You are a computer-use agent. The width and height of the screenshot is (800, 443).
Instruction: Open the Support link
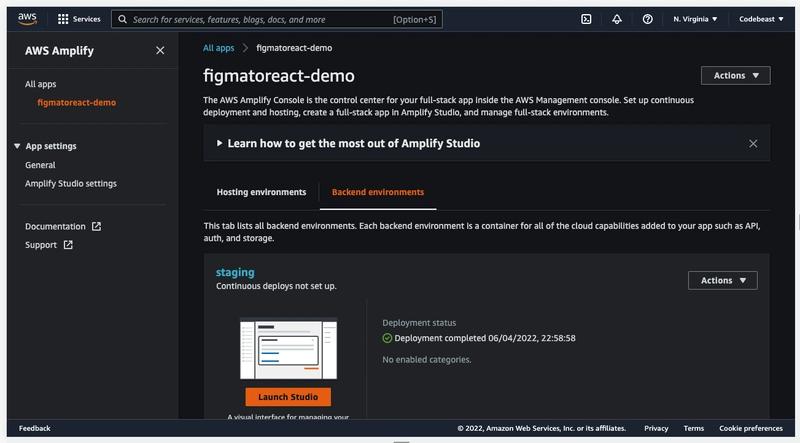coord(41,245)
